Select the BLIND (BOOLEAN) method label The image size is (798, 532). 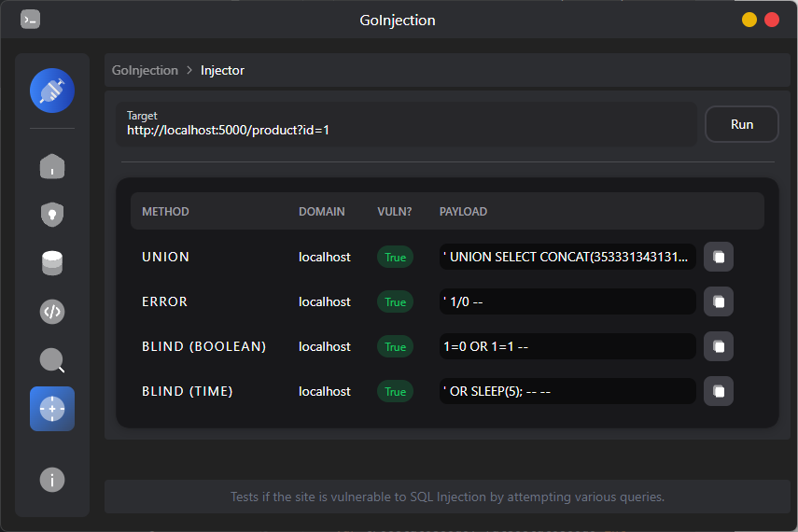(x=203, y=346)
